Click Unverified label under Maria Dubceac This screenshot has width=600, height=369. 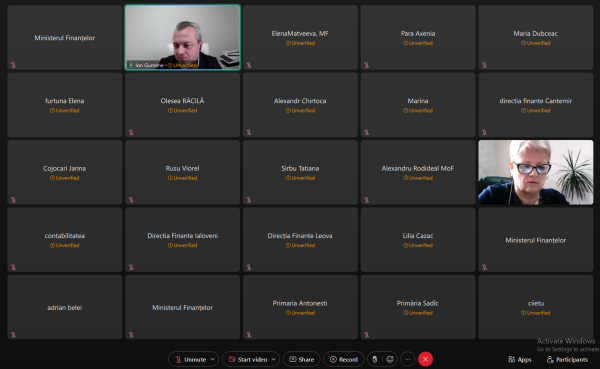coord(536,43)
